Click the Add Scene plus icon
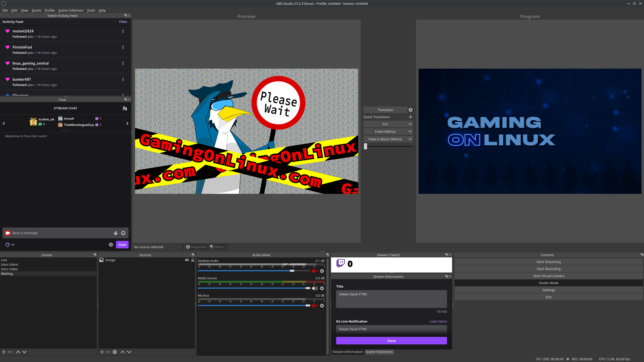The width and height of the screenshot is (644, 362). click(4, 351)
